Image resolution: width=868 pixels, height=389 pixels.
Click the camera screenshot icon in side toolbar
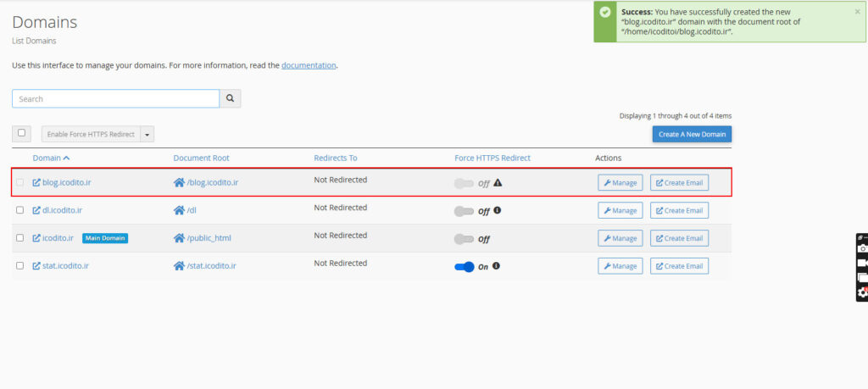862,248
